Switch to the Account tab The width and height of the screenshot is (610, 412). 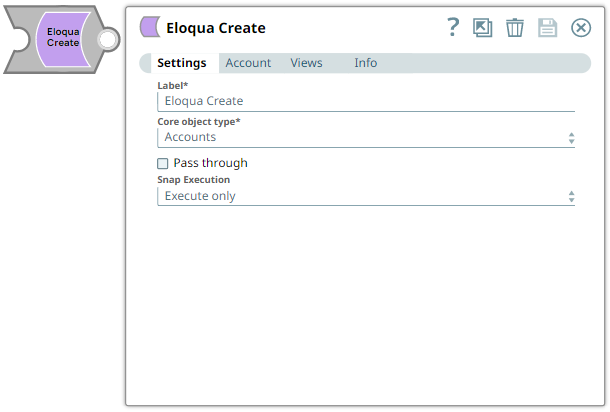tap(248, 63)
